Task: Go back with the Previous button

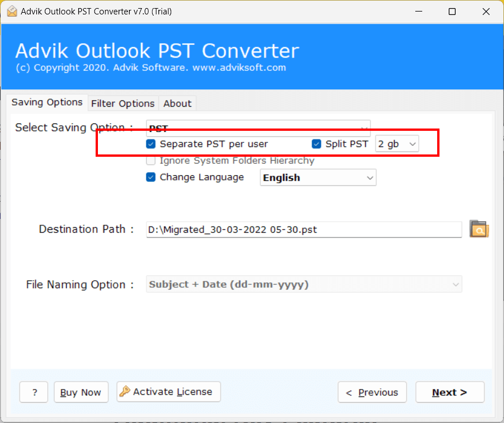Action: coord(372,392)
